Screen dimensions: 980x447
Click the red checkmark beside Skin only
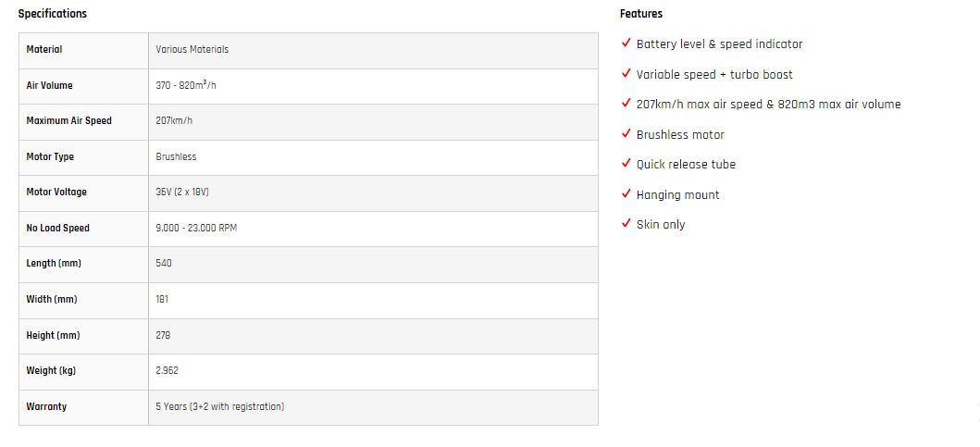pos(626,223)
